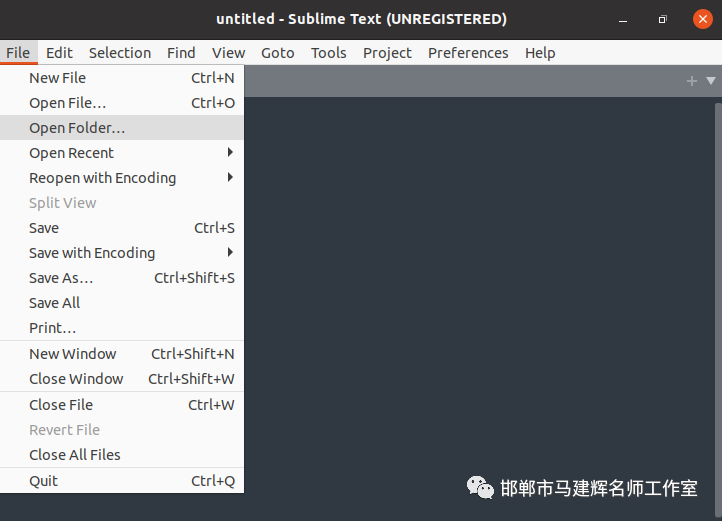Viewport: 722px width, 521px height.
Task: Open the Tools menu
Action: pyautogui.click(x=328, y=53)
